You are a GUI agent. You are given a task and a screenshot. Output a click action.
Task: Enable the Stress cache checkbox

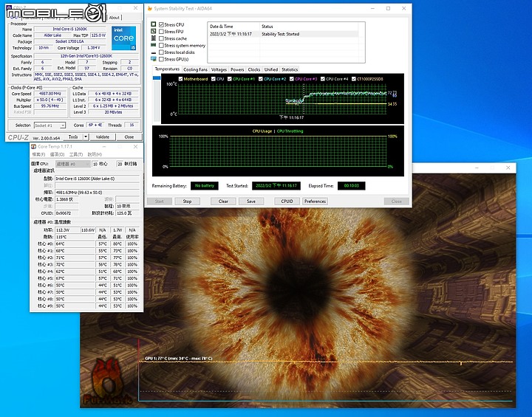(x=161, y=38)
